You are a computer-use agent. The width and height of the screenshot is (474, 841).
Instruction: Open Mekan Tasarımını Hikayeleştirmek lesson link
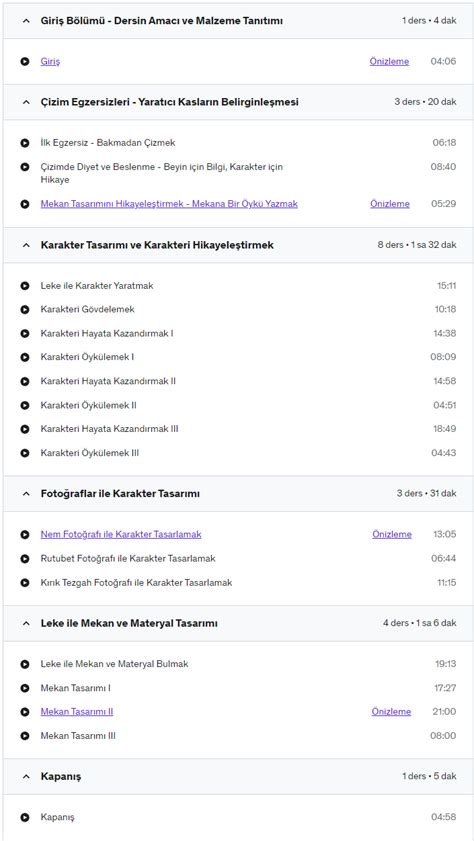169,204
